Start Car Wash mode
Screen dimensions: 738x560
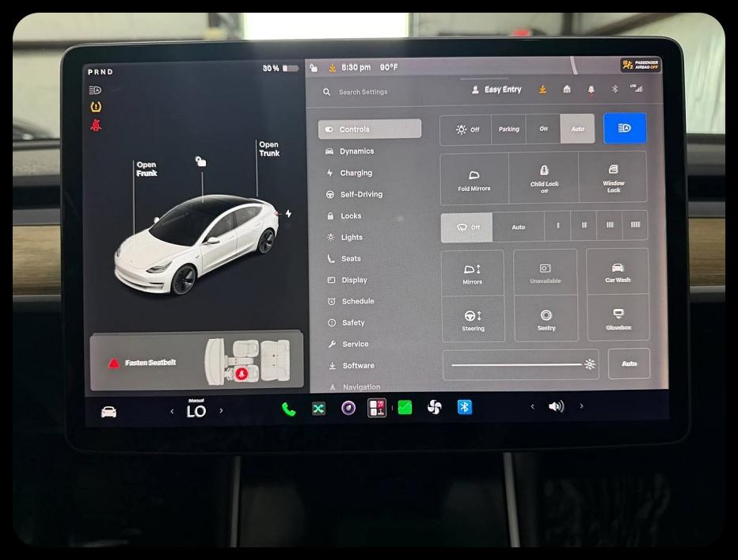[x=618, y=272]
